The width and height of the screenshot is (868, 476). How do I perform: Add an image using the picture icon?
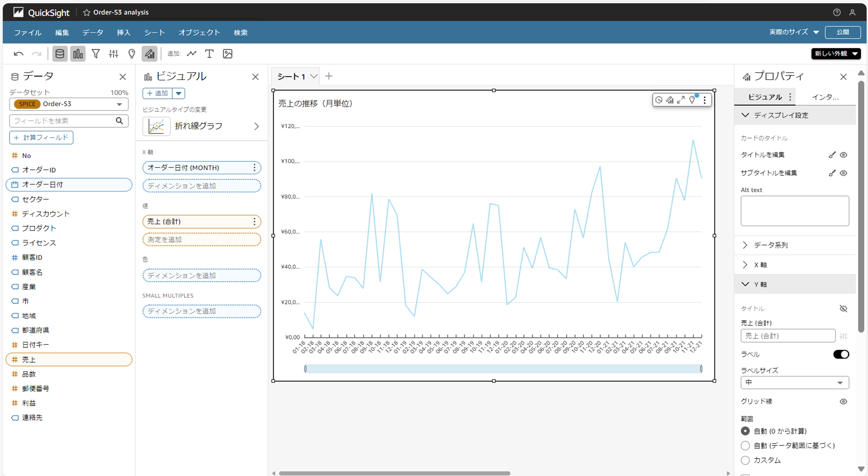tap(227, 54)
